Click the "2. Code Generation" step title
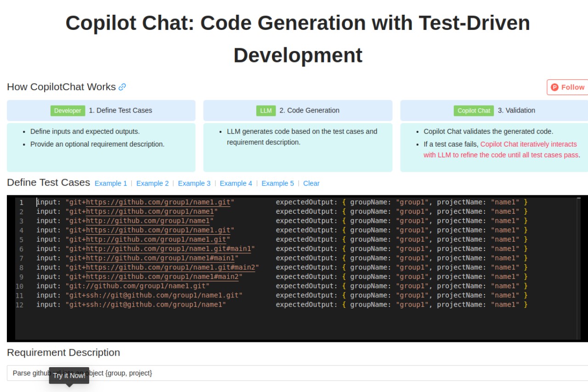Viewport: 588px width, 392px height. [310, 110]
